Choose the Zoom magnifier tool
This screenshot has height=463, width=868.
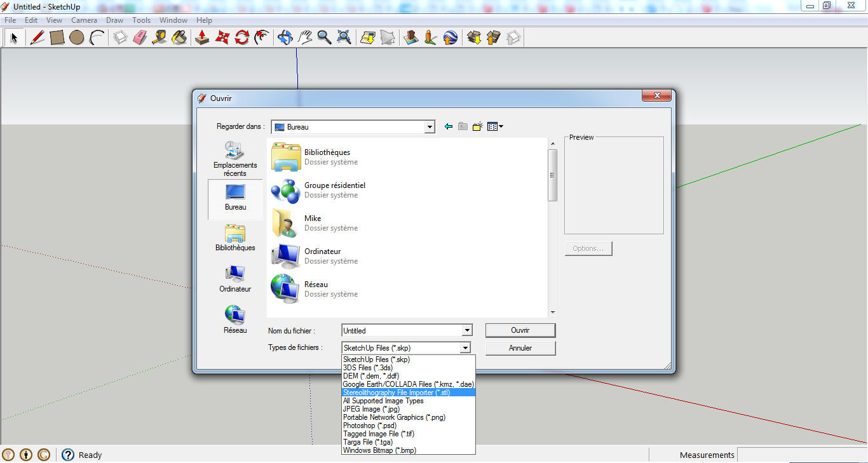pyautogui.click(x=324, y=37)
